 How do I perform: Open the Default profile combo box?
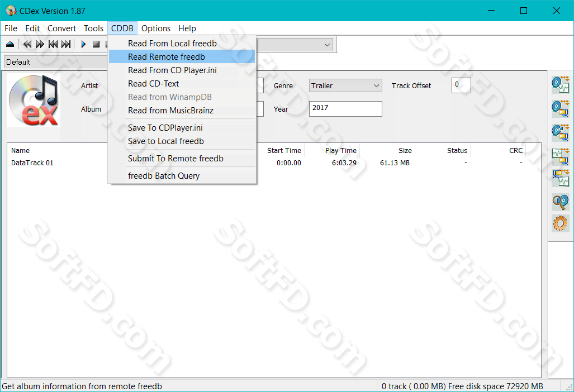[x=56, y=62]
